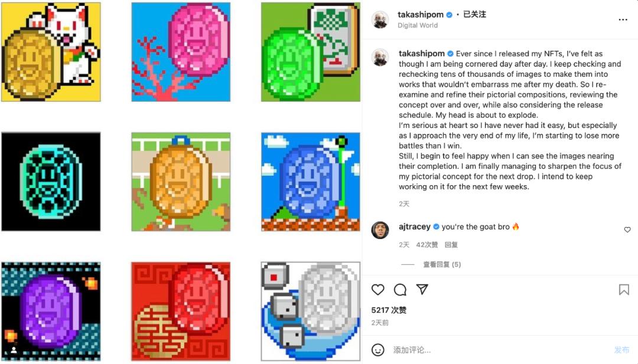Open more options three-dot menu
638x364 pixels.
[623, 19]
